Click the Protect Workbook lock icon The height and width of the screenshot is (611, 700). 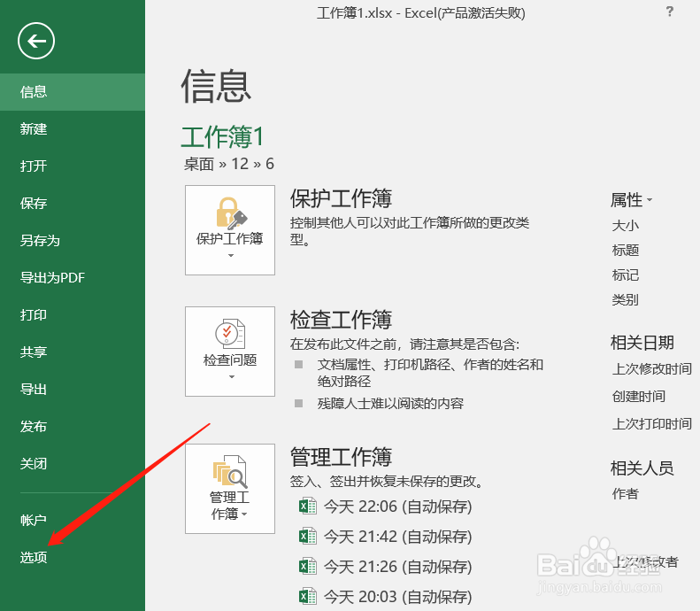pos(231,213)
